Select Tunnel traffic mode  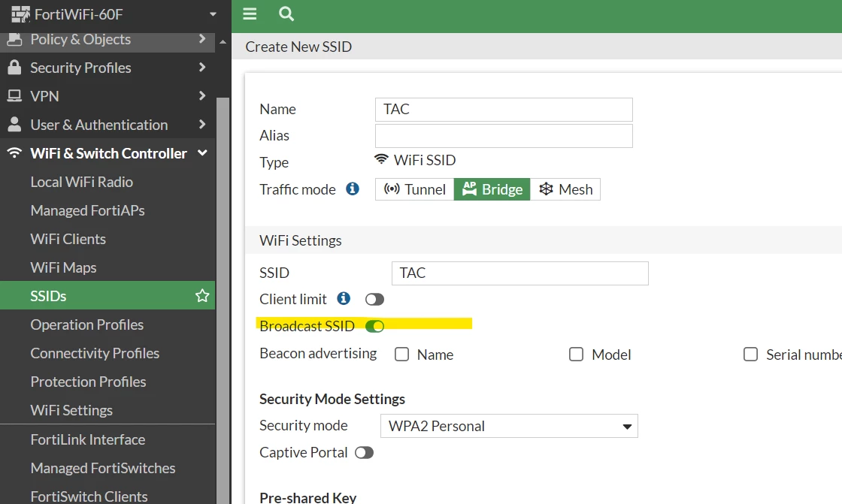[x=414, y=189]
